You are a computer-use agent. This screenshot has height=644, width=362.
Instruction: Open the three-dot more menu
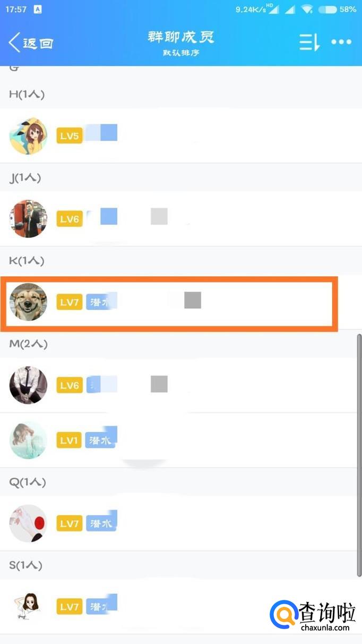pyautogui.click(x=341, y=43)
